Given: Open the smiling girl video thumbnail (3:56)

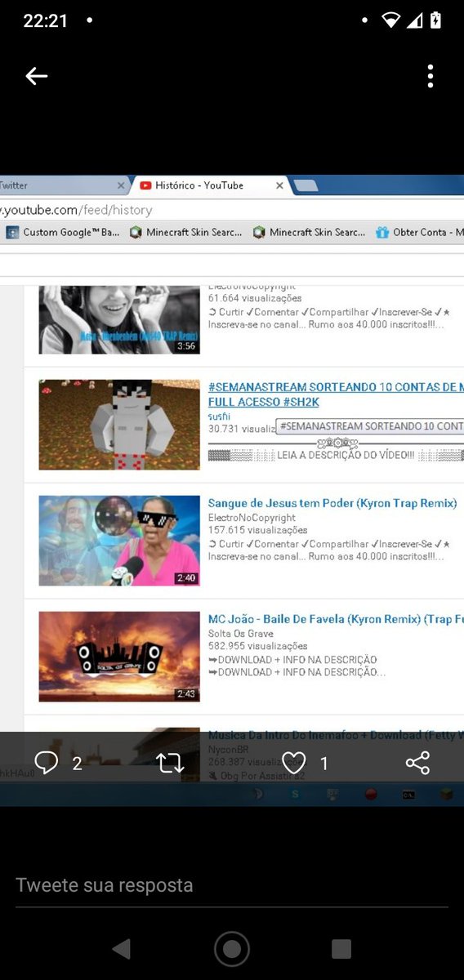Looking at the screenshot, I should tap(119, 319).
